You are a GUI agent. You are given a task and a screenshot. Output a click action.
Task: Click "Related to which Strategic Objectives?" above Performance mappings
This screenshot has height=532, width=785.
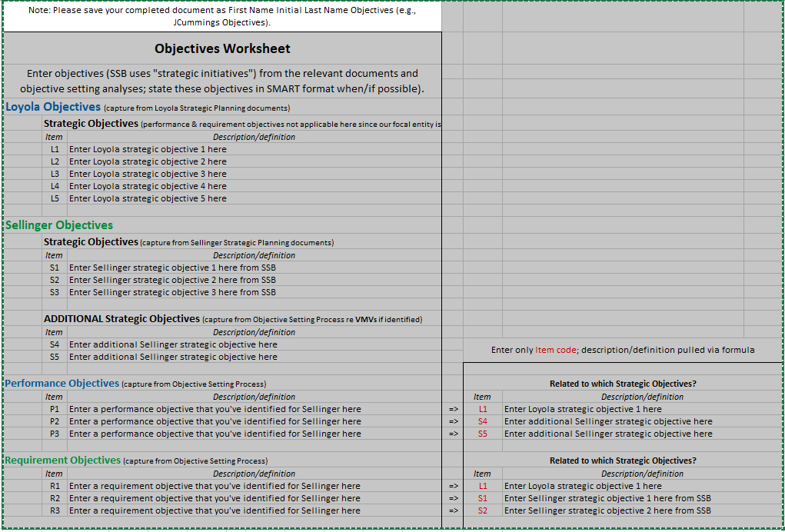tap(623, 384)
